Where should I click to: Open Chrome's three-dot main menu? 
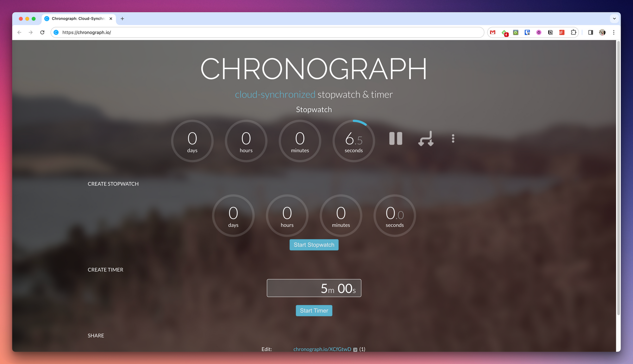click(614, 32)
